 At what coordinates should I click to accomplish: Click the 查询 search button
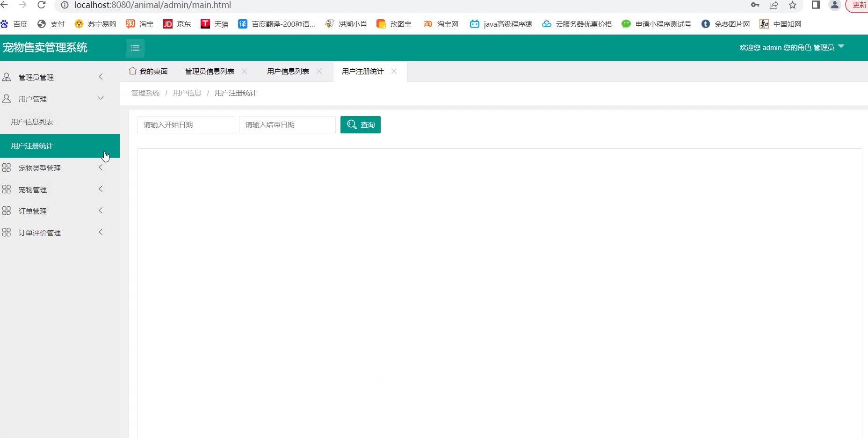tap(361, 124)
